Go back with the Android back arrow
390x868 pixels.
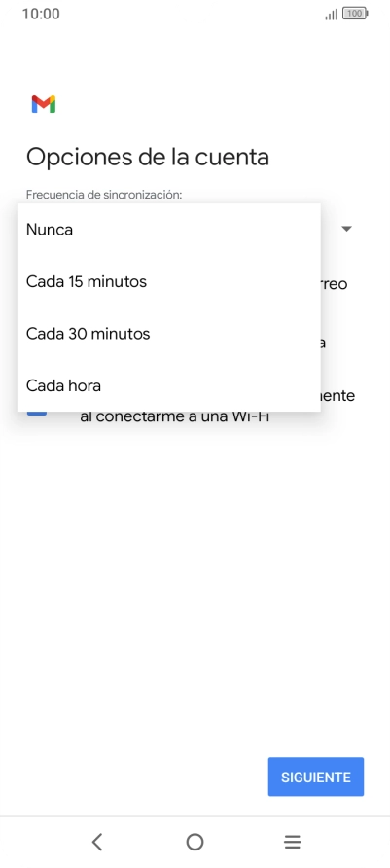[x=97, y=842]
